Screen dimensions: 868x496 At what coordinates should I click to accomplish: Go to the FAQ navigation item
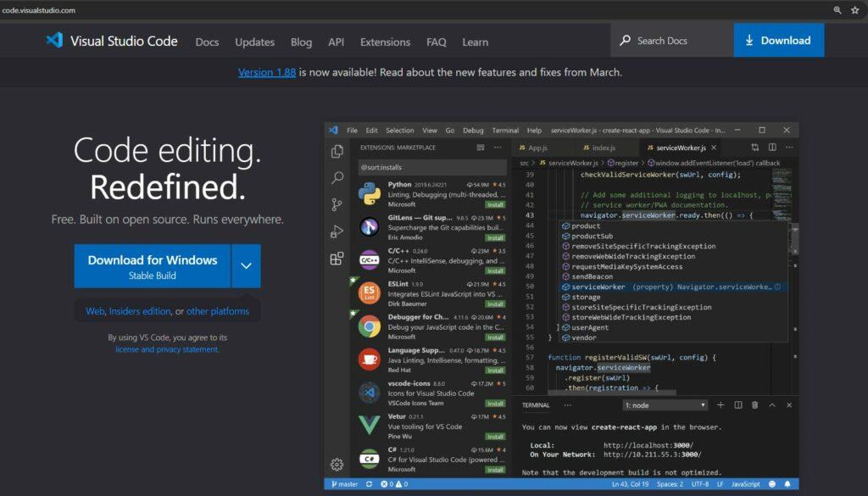coord(437,42)
